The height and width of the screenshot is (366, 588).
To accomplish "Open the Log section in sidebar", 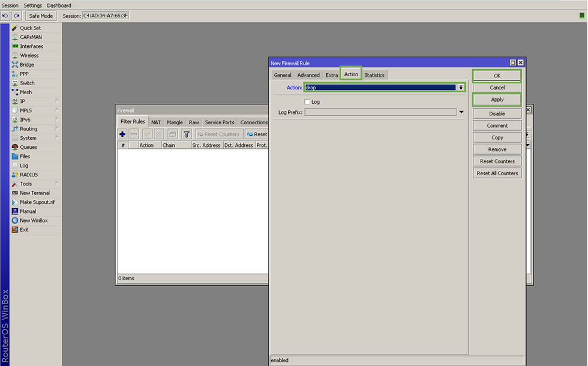I will [x=23, y=166].
